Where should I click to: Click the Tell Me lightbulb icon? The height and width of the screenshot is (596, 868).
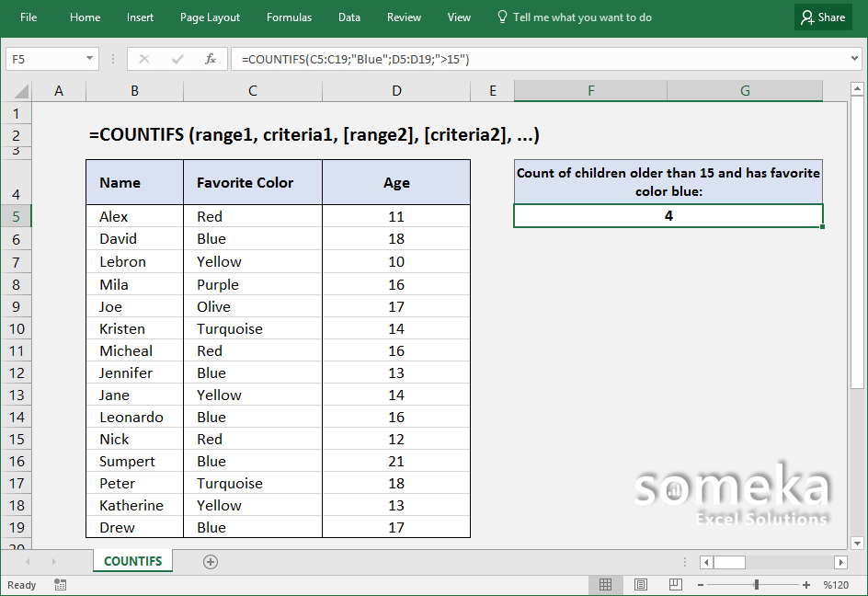(501, 17)
